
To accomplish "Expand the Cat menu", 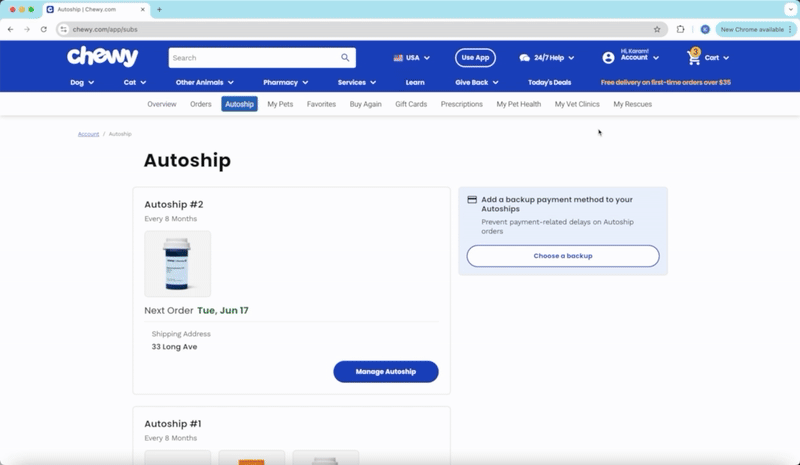I will [x=135, y=82].
